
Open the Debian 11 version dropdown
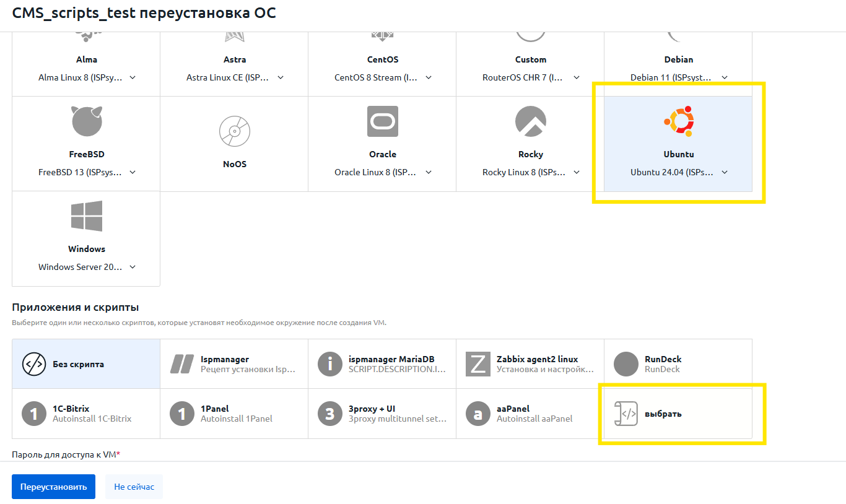click(x=725, y=77)
